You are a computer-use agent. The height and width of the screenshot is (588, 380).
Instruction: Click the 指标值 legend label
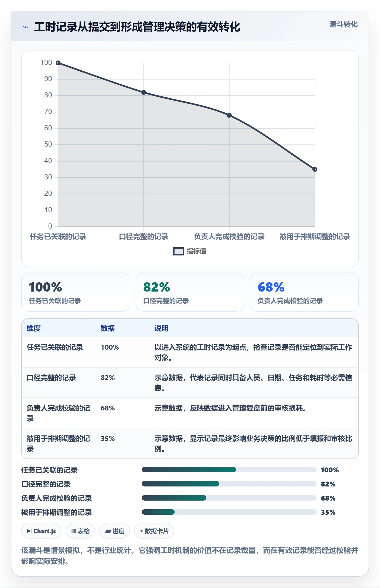(197, 251)
